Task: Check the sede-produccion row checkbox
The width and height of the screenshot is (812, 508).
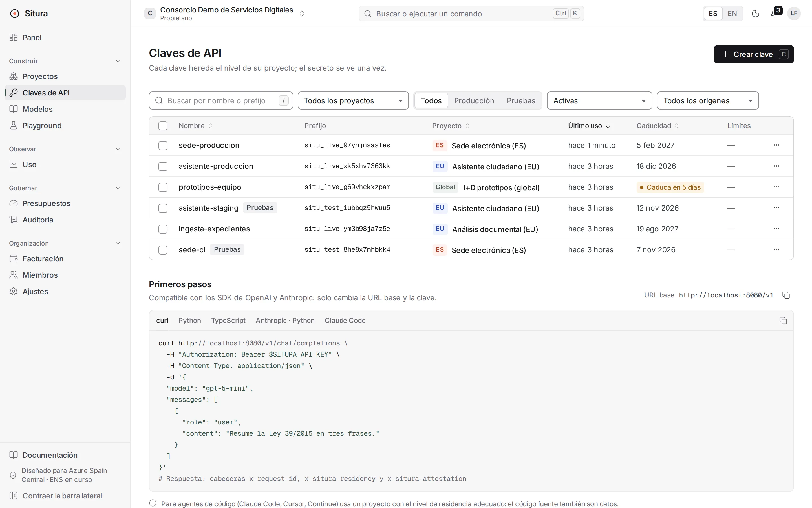Action: click(163, 145)
